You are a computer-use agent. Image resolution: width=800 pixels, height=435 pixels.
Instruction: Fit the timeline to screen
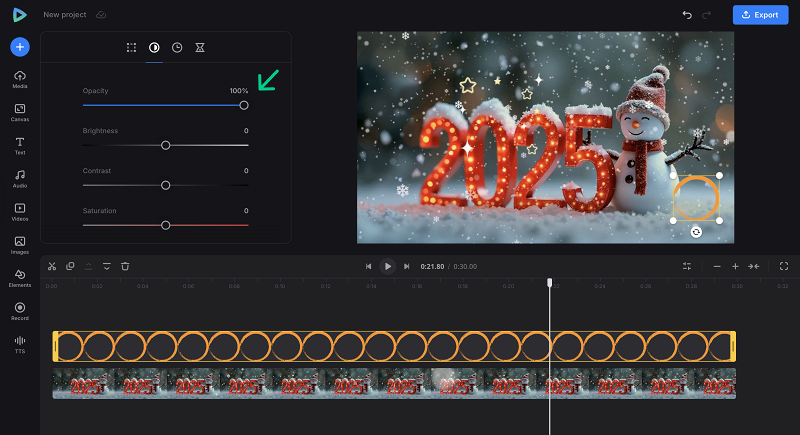point(754,266)
